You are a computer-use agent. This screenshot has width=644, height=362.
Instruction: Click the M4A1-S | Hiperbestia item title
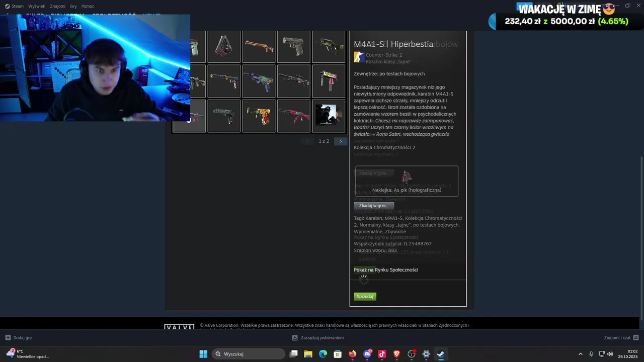pos(393,44)
